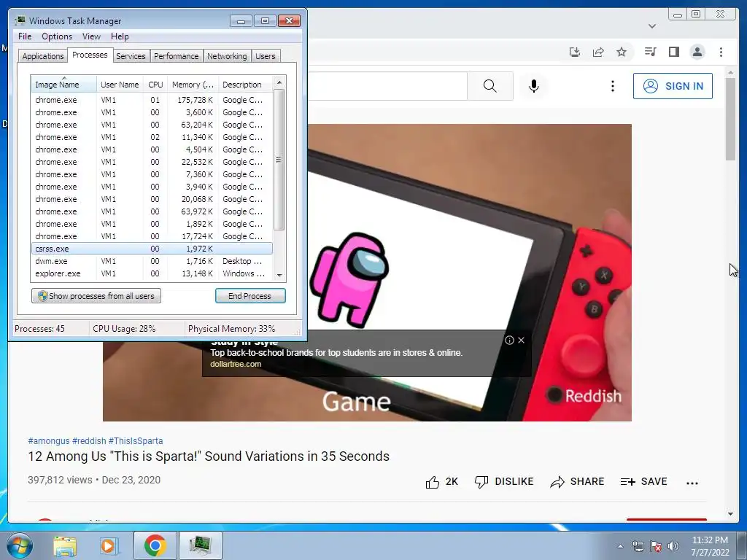Click network tray icon
Screen dimensions: 747x560
pyautogui.click(x=638, y=545)
